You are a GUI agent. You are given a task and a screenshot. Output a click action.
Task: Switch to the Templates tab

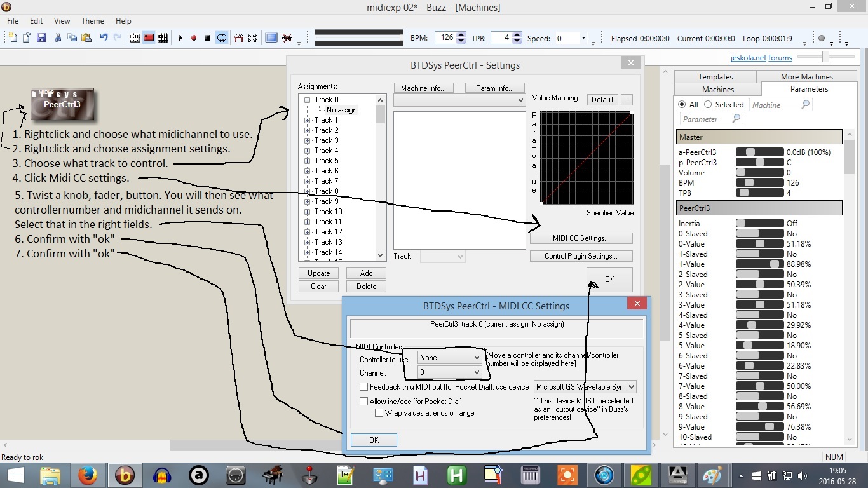pos(715,77)
